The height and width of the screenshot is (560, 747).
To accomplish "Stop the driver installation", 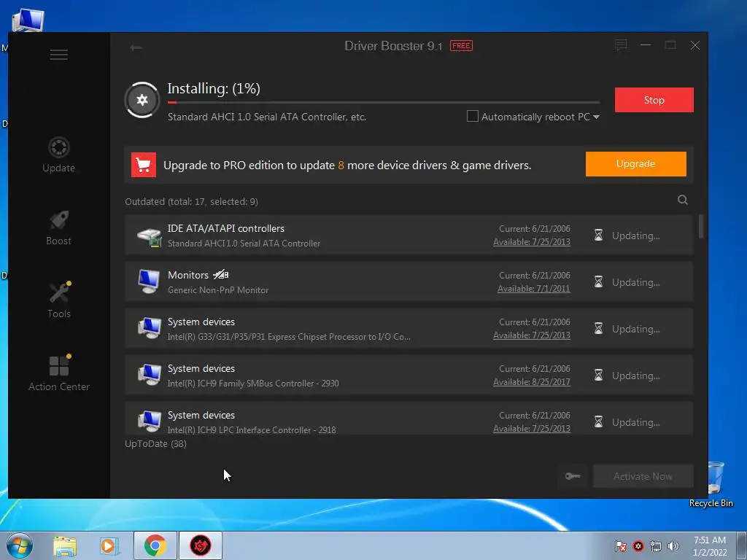I will pyautogui.click(x=654, y=100).
